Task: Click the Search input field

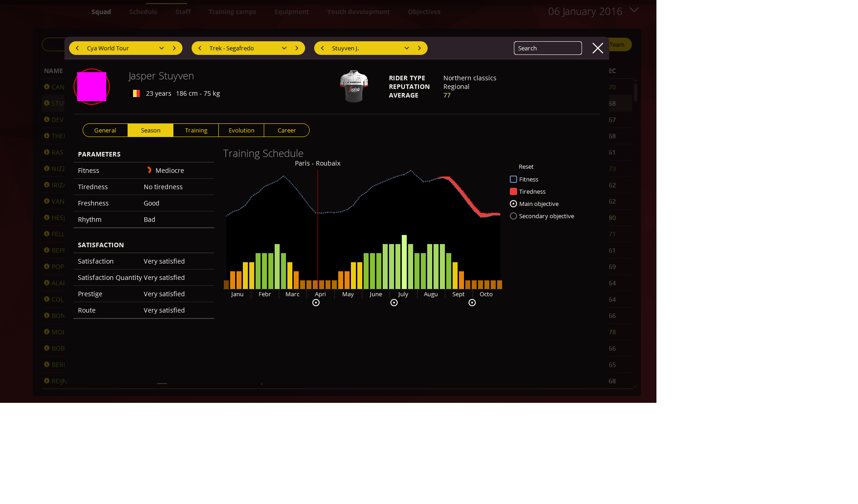Action: coord(547,48)
